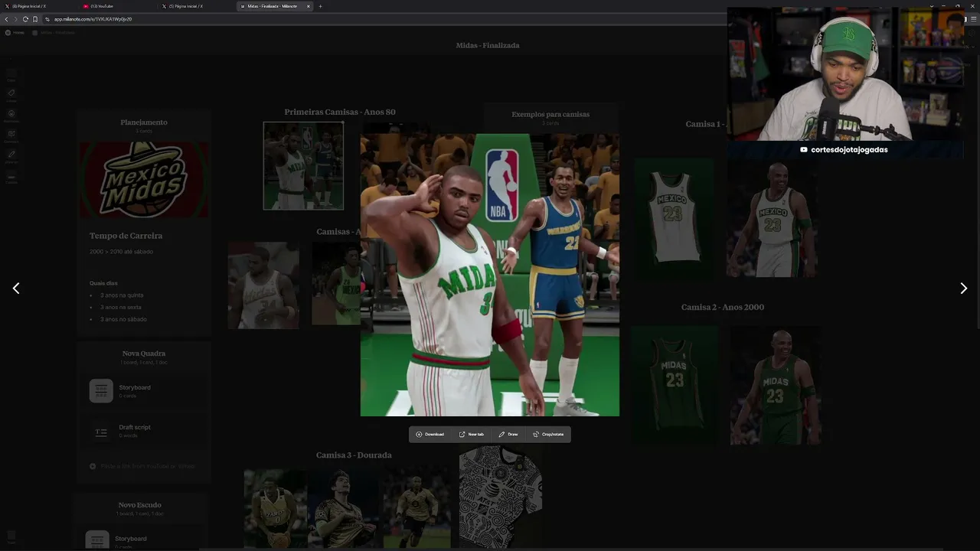Click the Camisa 2 - Anos 2000 heading
This screenshot has width=980, height=551.
click(x=723, y=308)
